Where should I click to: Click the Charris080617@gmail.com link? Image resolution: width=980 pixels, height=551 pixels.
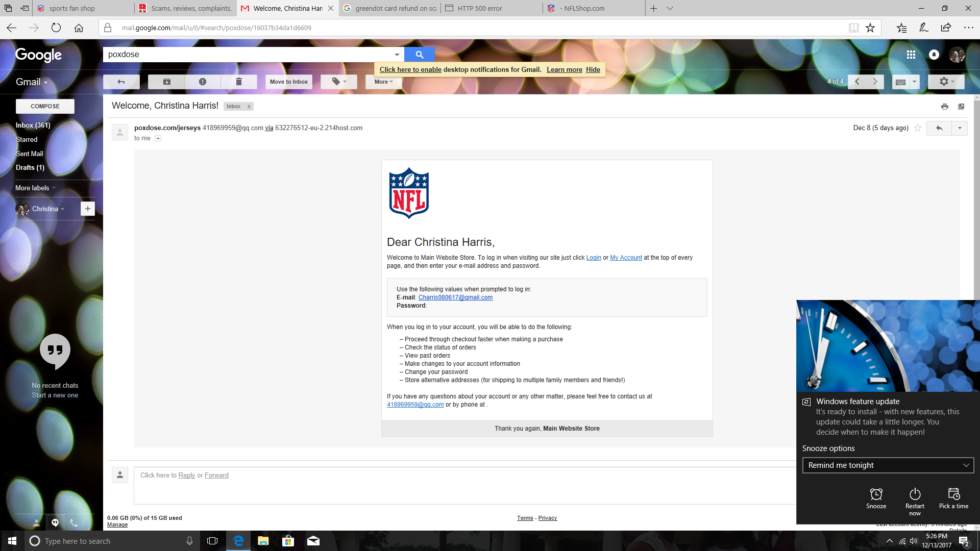[455, 297]
